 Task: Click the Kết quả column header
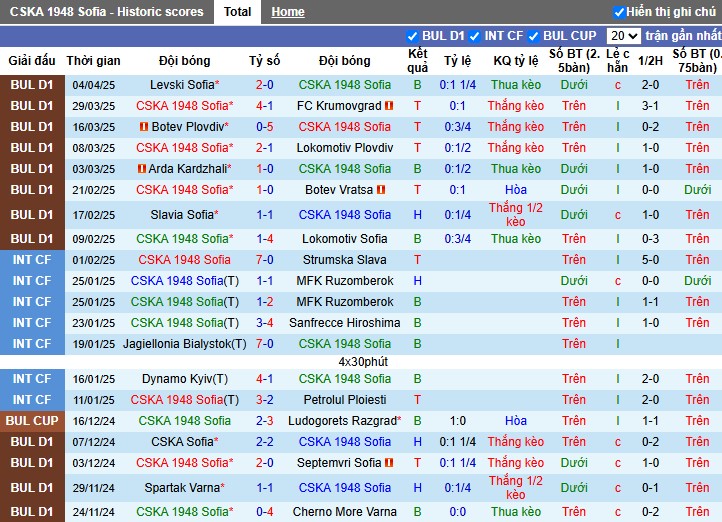[418, 61]
